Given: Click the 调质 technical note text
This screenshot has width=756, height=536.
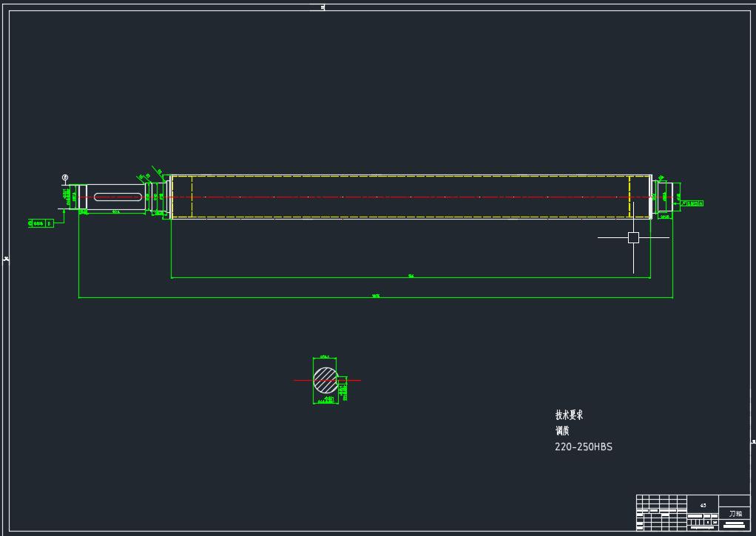Looking at the screenshot, I should coord(562,430).
